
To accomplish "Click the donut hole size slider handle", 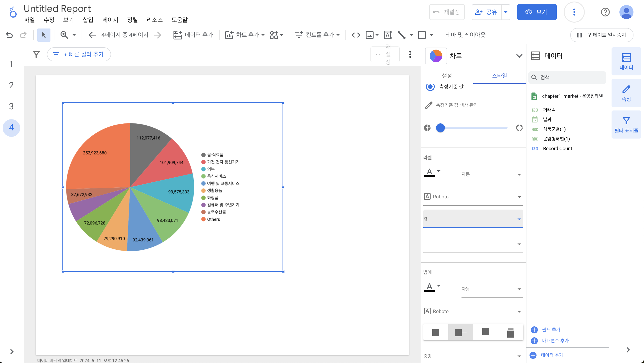I will point(440,128).
